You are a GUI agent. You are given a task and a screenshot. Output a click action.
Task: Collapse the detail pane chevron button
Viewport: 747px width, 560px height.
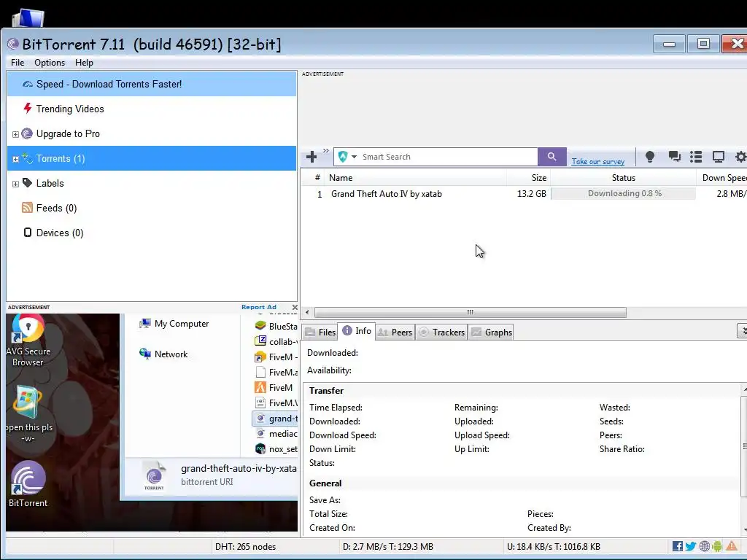(742, 330)
